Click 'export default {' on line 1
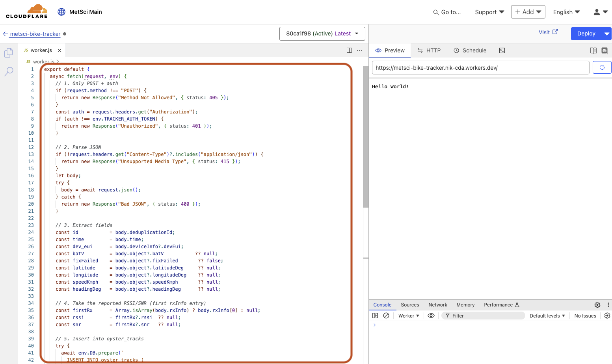Image resolution: width=612 pixels, height=364 pixels. 67,69
